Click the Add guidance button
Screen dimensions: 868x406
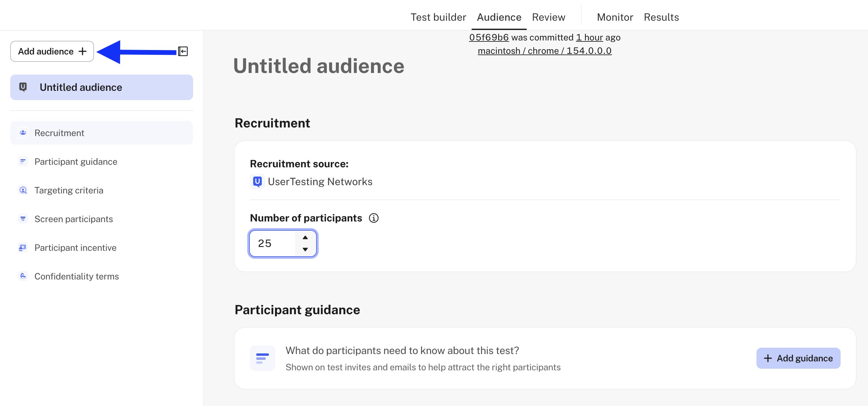[798, 358]
